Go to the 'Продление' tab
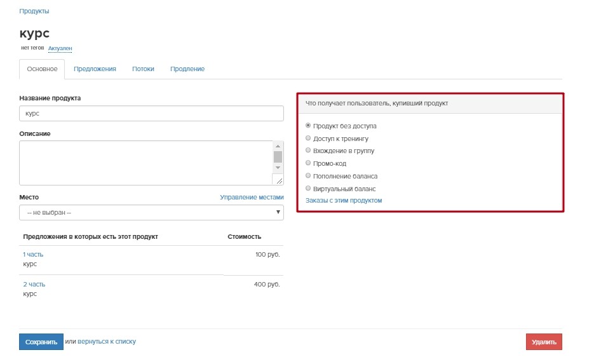594x364 pixels. 187,69
